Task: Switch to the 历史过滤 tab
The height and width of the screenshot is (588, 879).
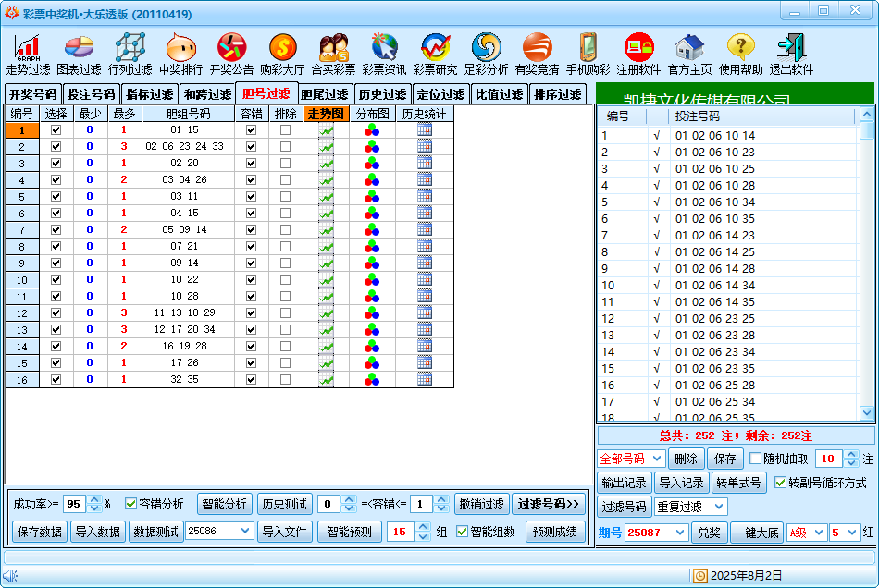Action: (382, 94)
